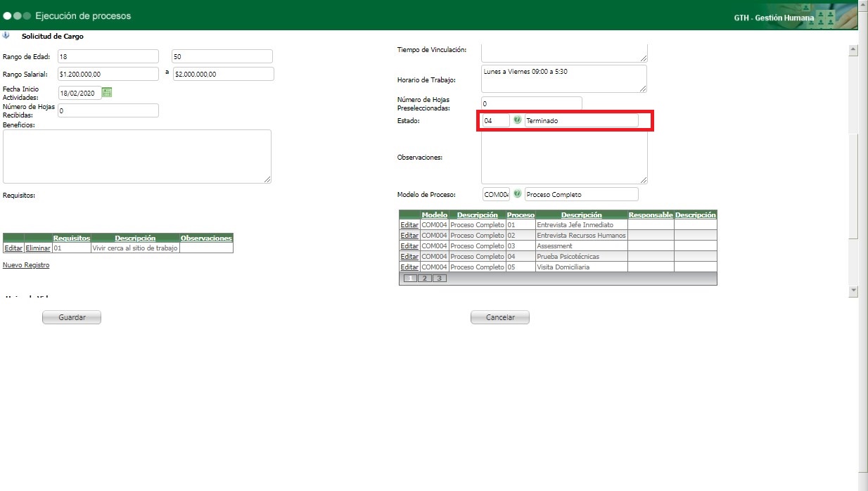Click the 'Ejecución de procesos' header title
The width and height of the screenshot is (868, 491).
83,15
